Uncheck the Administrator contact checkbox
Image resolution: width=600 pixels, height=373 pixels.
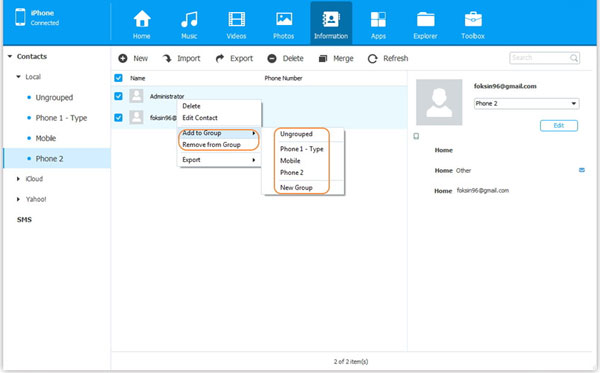coord(118,96)
